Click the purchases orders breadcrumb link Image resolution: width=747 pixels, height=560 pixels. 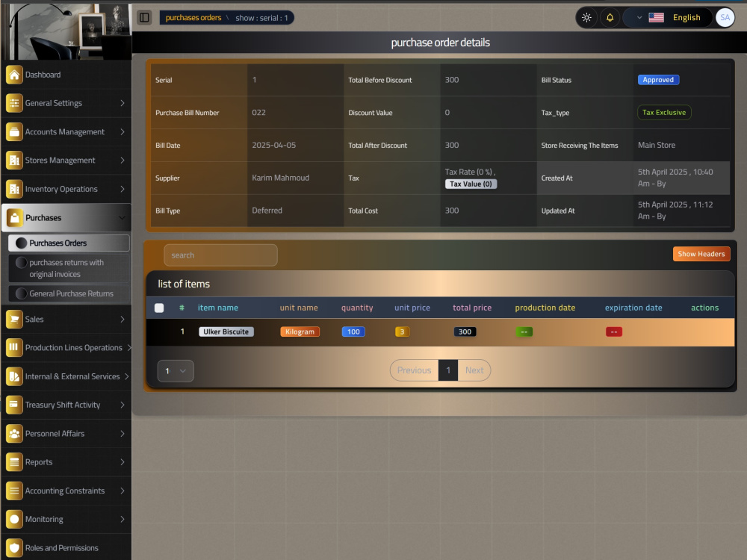193,18
